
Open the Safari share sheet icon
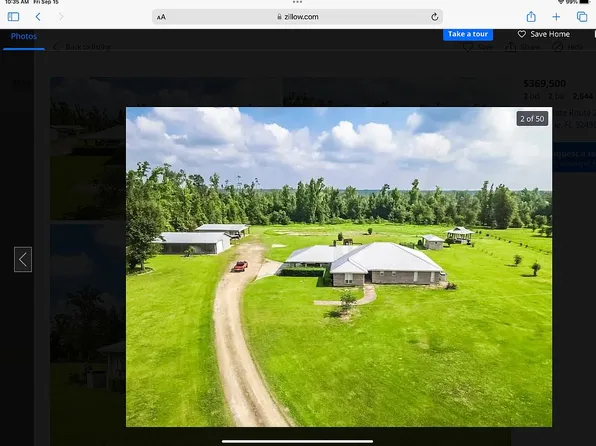click(x=531, y=16)
